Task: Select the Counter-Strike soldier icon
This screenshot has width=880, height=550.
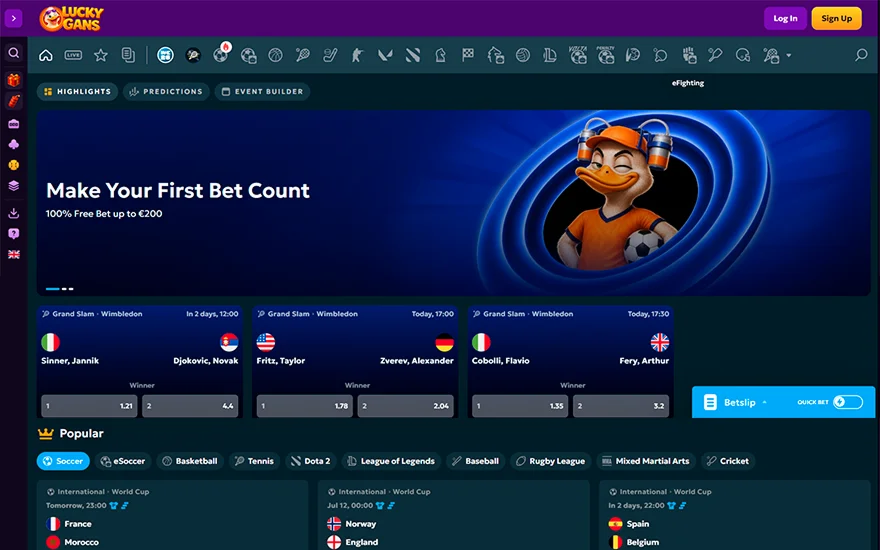Action: coord(358,55)
